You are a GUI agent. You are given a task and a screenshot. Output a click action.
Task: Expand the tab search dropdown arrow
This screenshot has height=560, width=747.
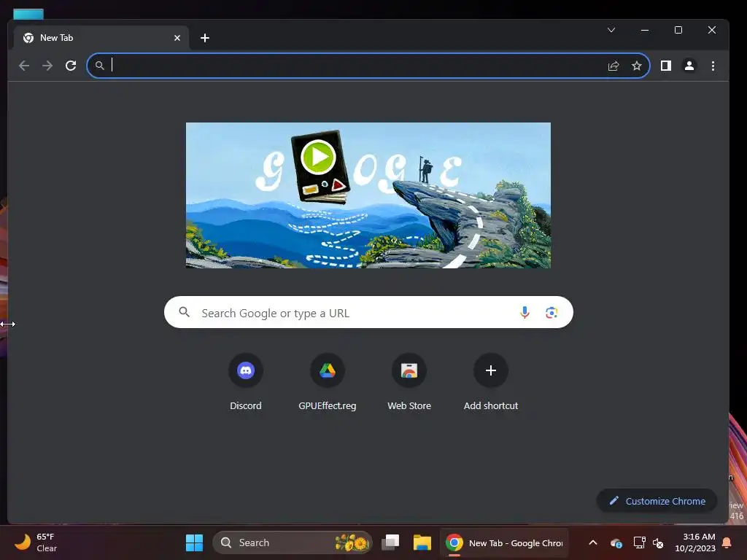(611, 30)
